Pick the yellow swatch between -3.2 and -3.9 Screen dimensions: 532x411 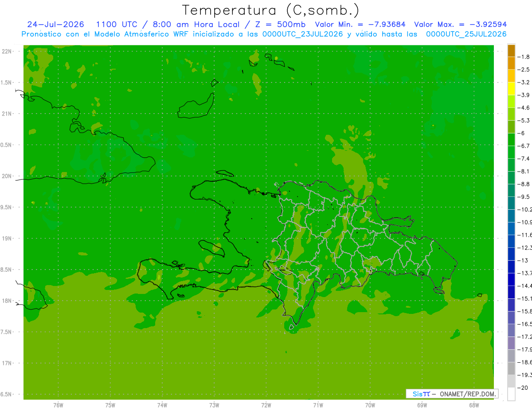(x=511, y=89)
